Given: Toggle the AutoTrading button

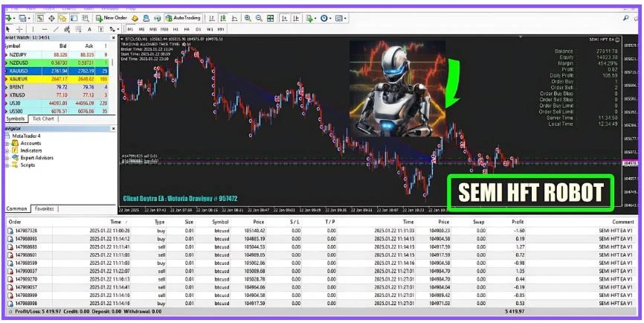Looking at the screenshot, I should 183,18.
